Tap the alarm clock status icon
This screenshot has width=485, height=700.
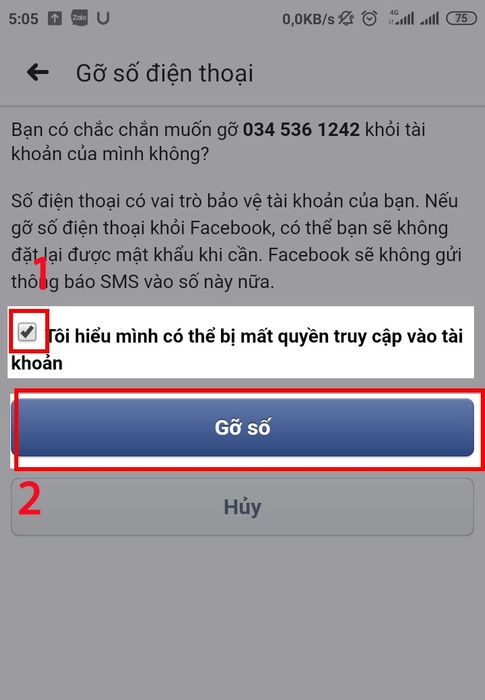(x=369, y=18)
